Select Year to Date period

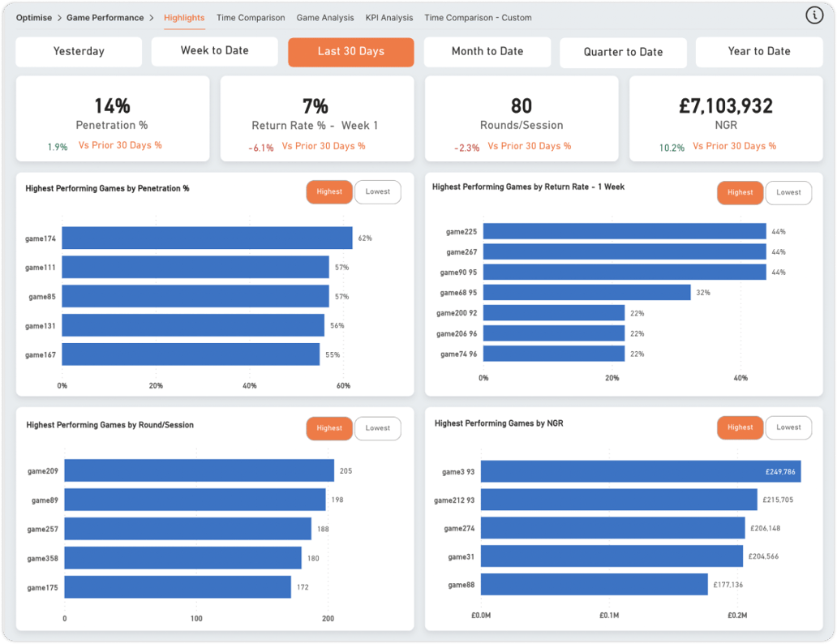coord(759,51)
